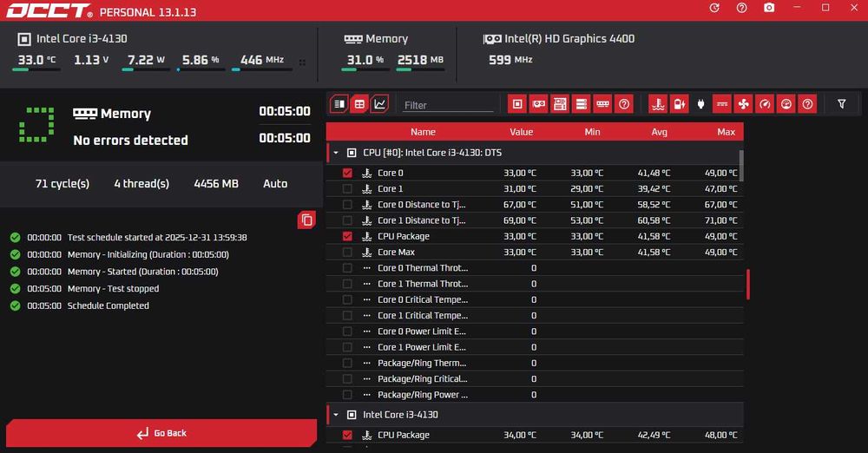This screenshot has width=868, height=453.
Task: Switch to the table grid view
Action: 359,103
